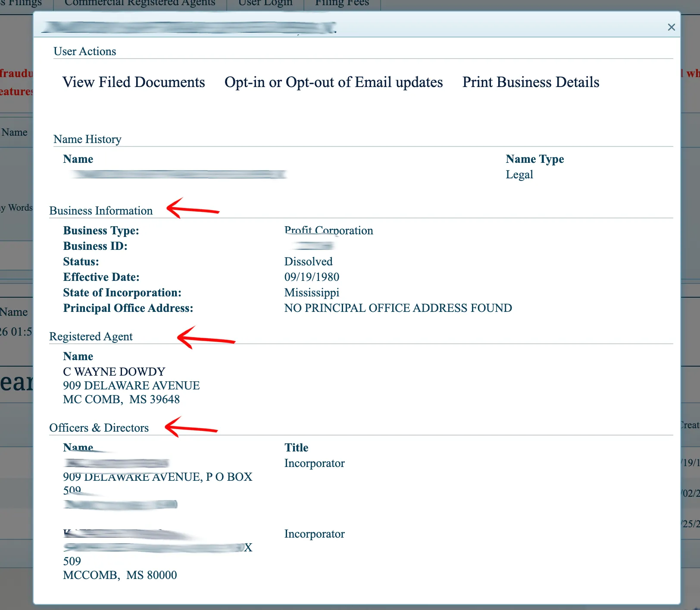The width and height of the screenshot is (700, 610).
Task: Click the Title column header
Action: pyautogui.click(x=296, y=448)
